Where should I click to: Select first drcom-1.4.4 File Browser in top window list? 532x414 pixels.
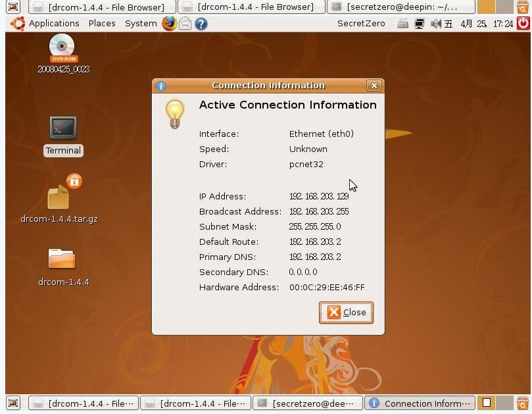click(102, 7)
